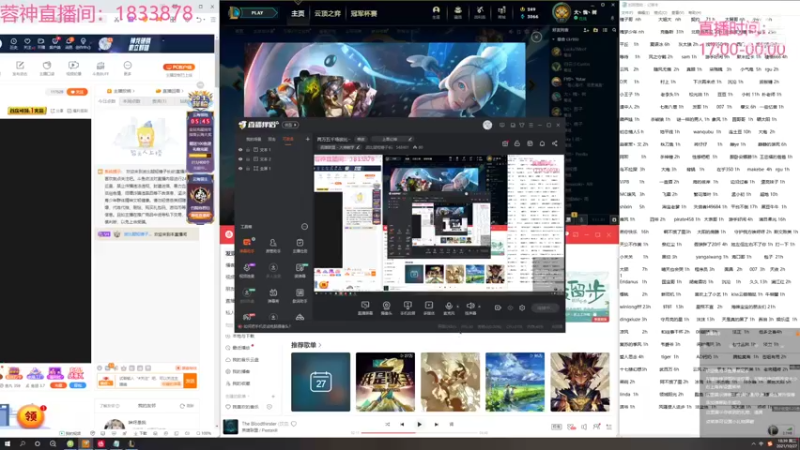Image resolution: width=800 pixels, height=450 pixels.
Task: Go to previous banner in League client carousel
Action: point(238,85)
